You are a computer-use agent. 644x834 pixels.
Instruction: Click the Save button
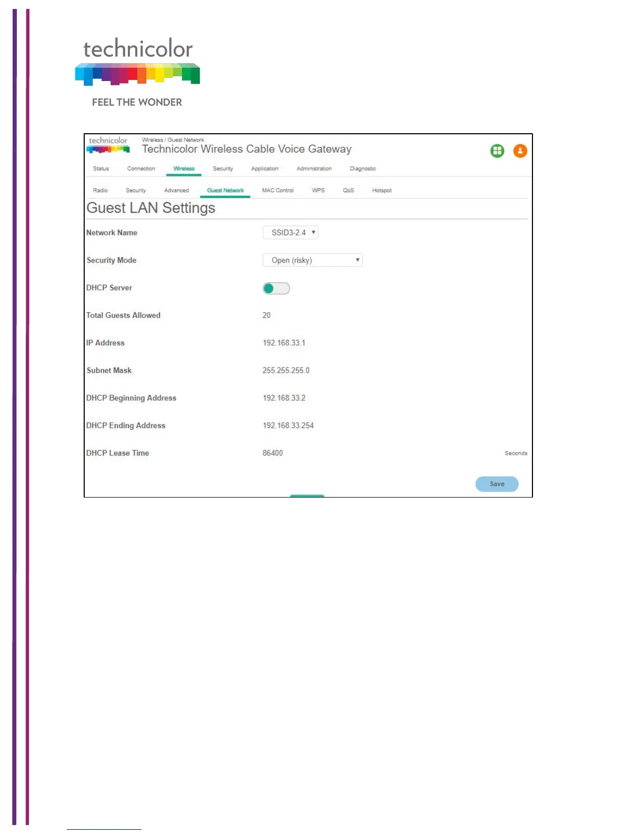[497, 484]
